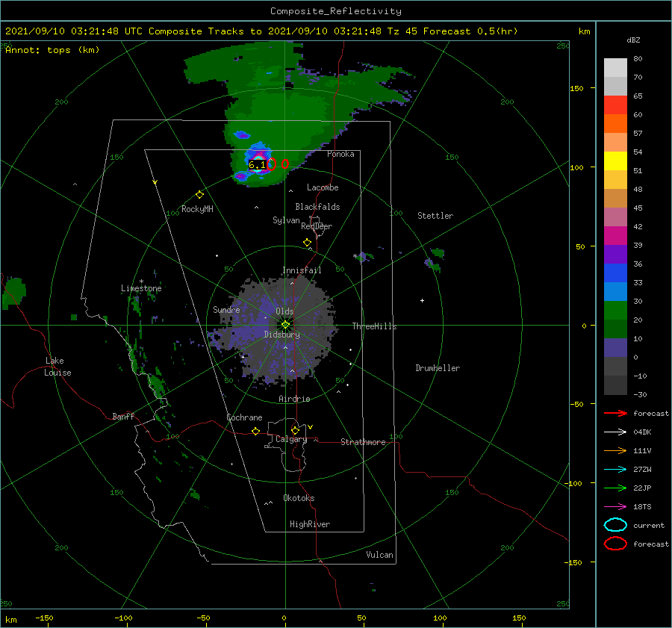Click the yellow diamond marker below Cochrane
This screenshot has height=628, width=672.
255,432
